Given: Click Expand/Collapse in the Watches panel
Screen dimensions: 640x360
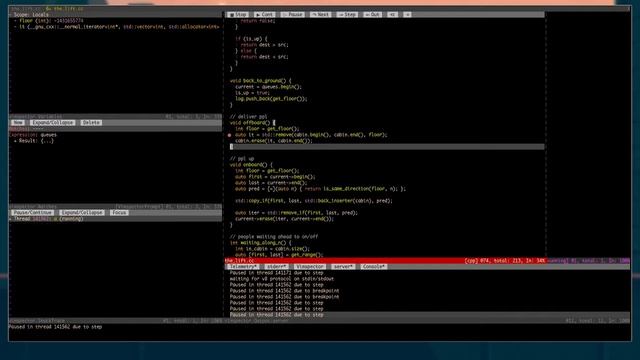Looking at the screenshot, I should tap(53, 122).
